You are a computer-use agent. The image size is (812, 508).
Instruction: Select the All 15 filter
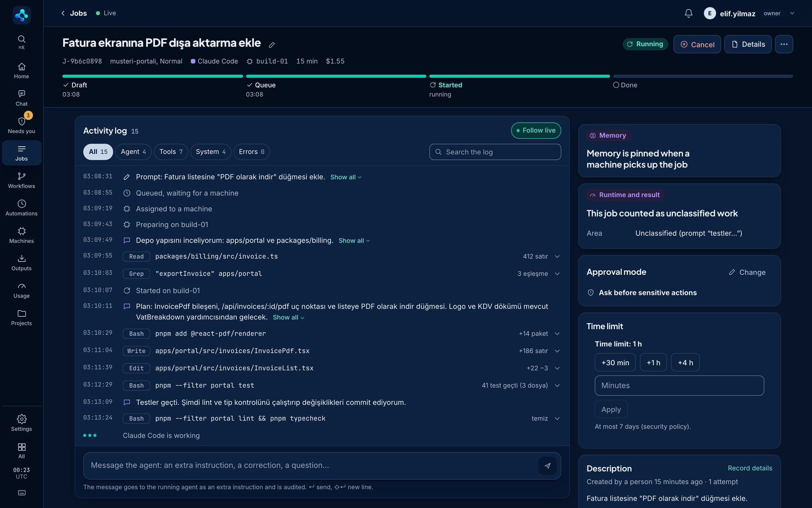98,152
